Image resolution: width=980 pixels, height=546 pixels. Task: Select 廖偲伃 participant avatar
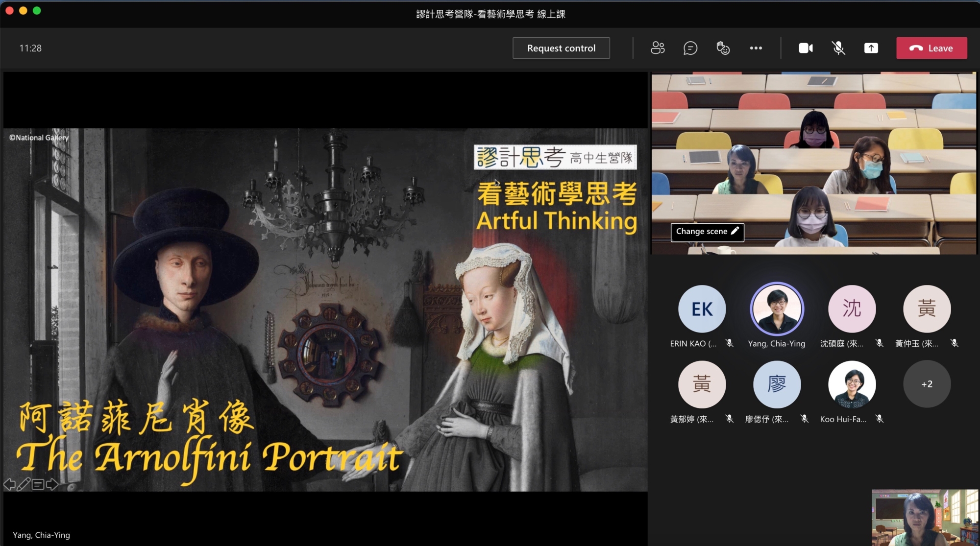[x=777, y=384]
